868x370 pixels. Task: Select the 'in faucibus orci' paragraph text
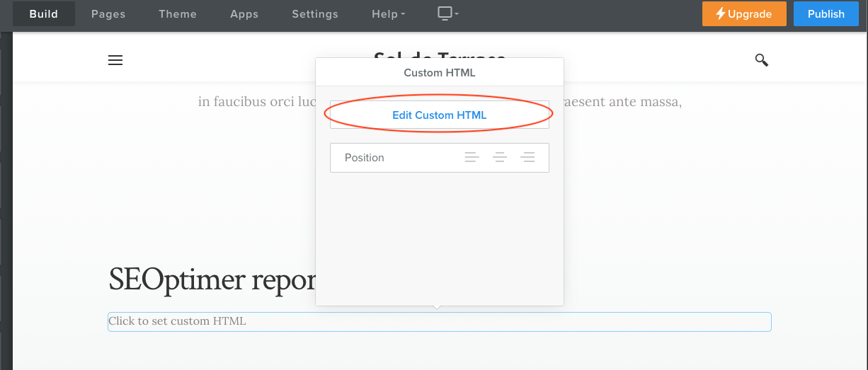click(255, 102)
